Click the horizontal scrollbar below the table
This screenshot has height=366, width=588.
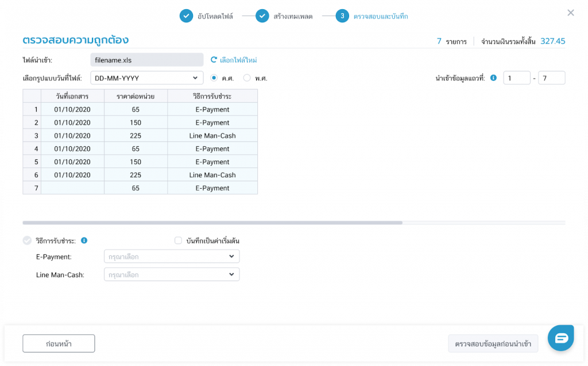point(212,223)
